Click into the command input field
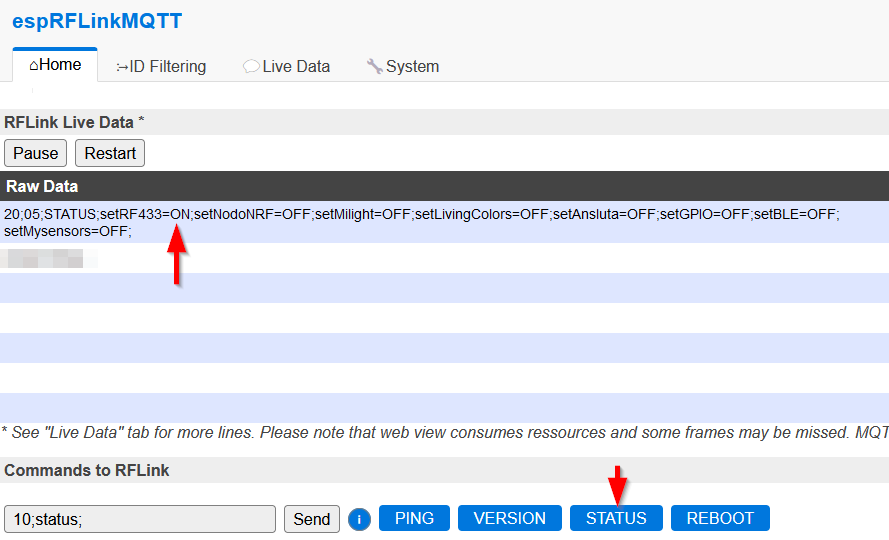The image size is (889, 540). click(x=139, y=519)
